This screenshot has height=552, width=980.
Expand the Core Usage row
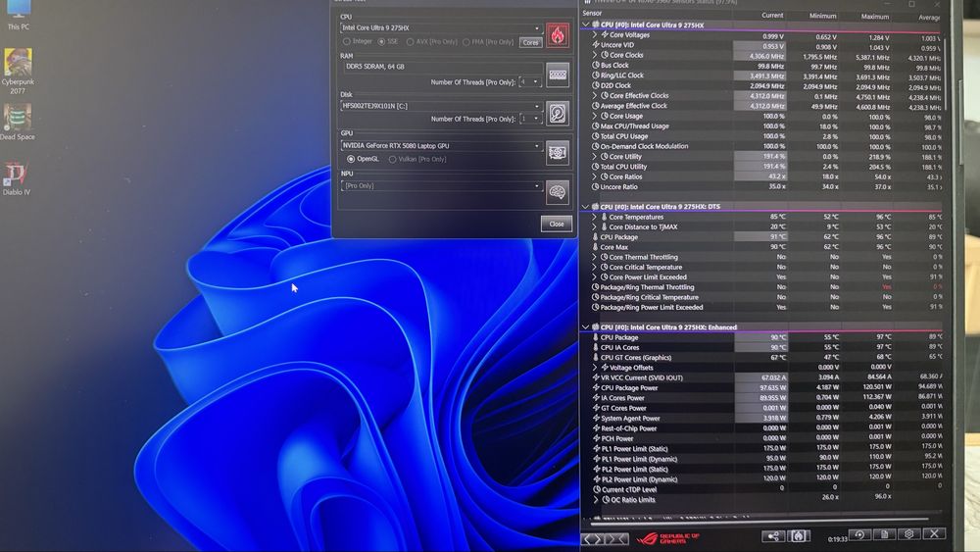[x=595, y=116]
